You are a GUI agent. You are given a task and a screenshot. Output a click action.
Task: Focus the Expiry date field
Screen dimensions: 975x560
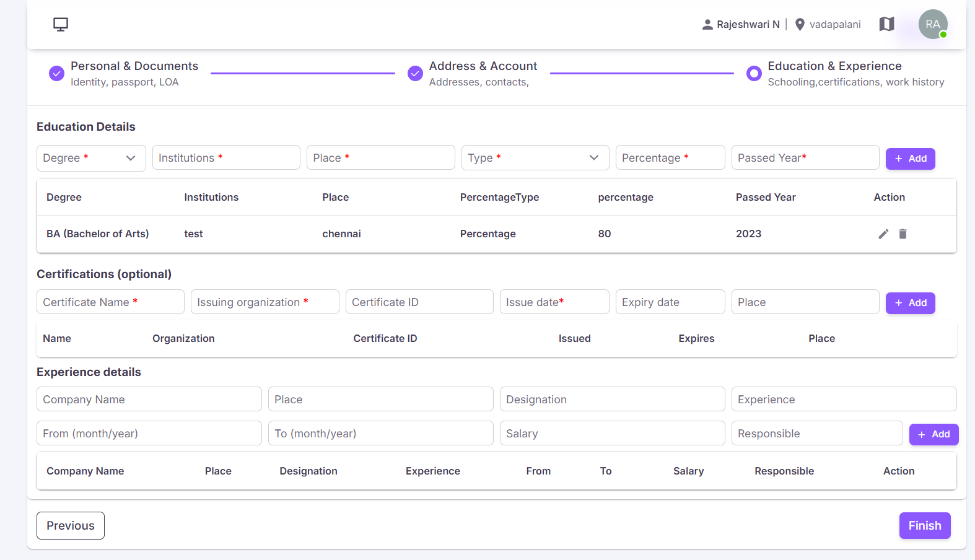[x=670, y=302]
